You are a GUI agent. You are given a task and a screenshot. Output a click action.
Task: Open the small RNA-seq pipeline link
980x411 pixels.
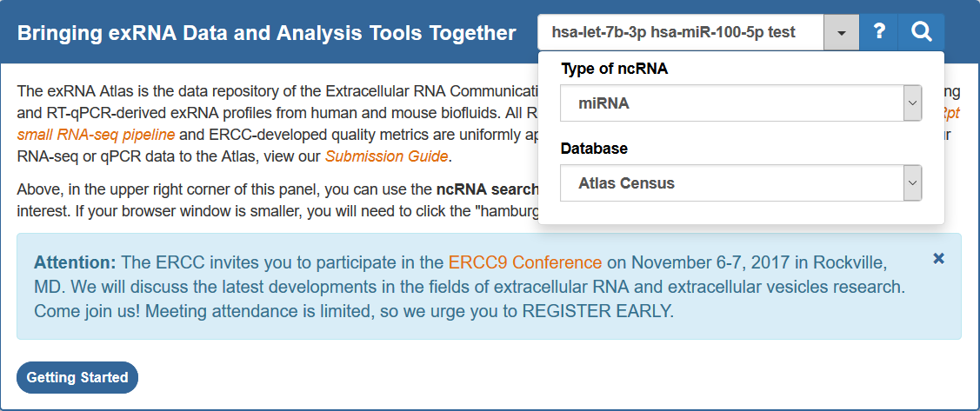click(x=96, y=135)
